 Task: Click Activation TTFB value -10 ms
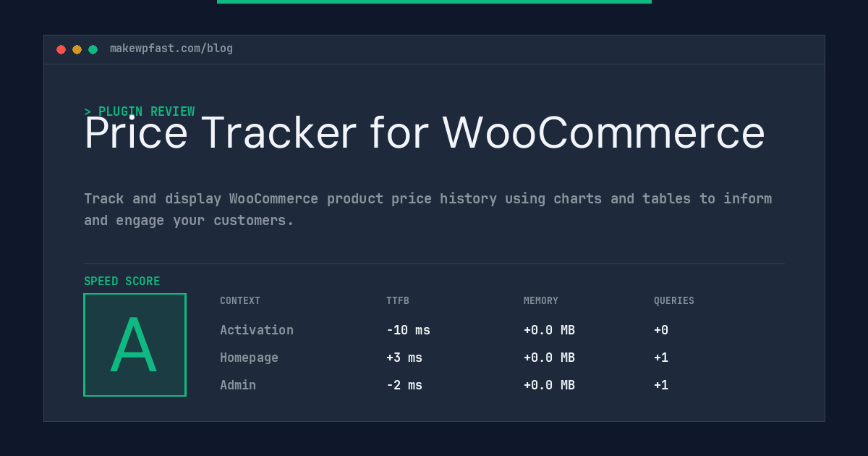pyautogui.click(x=408, y=330)
